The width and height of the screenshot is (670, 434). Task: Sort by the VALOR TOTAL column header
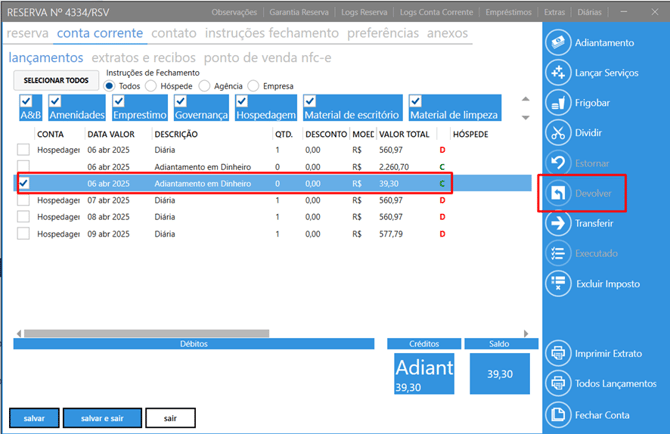(404, 133)
